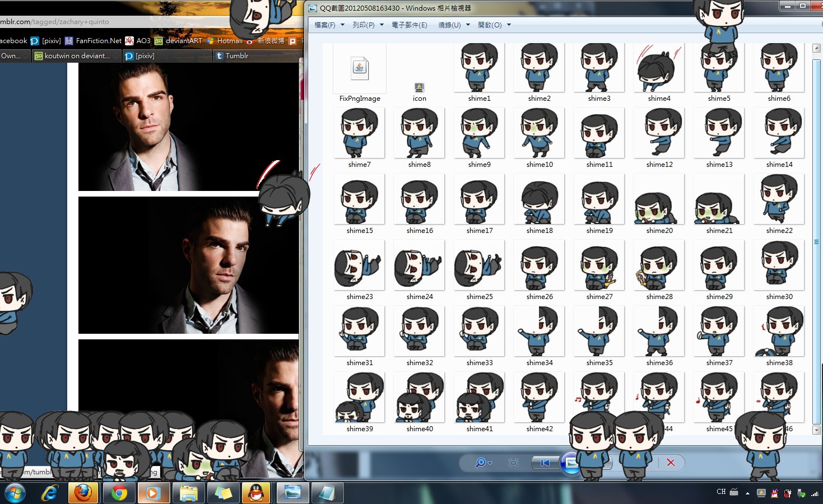
Task: Open the QQ penguin taskbar icon
Action: tap(256, 493)
